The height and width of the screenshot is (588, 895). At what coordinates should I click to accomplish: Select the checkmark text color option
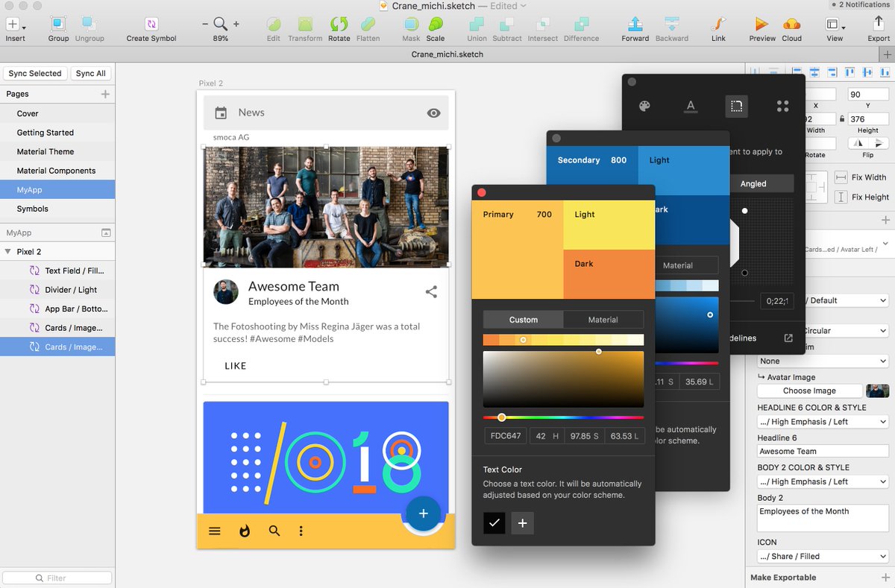pos(494,523)
